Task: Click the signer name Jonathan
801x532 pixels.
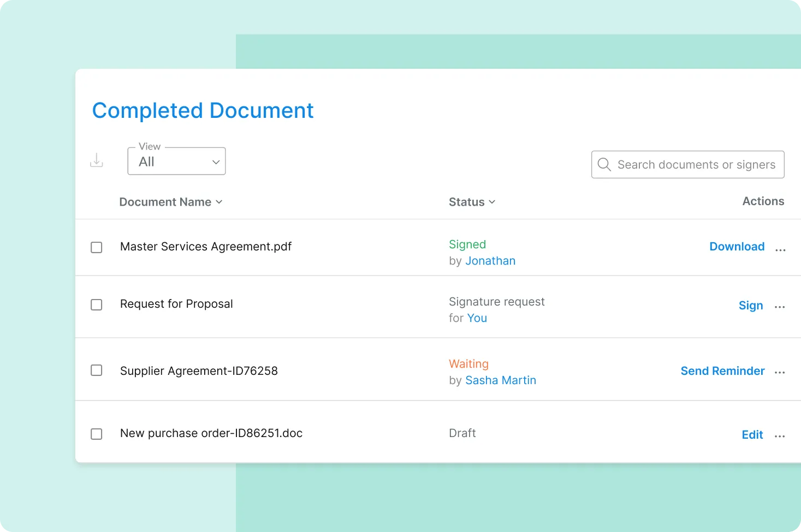Action: click(490, 260)
